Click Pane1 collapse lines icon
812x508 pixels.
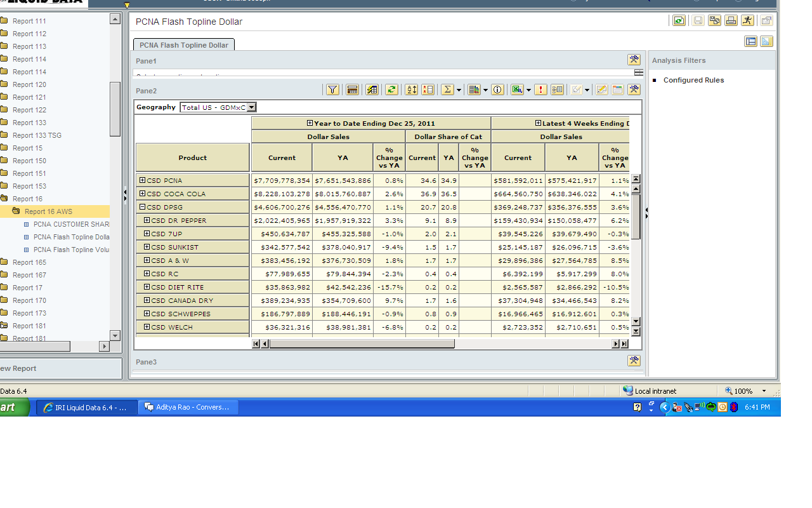pos(639,73)
